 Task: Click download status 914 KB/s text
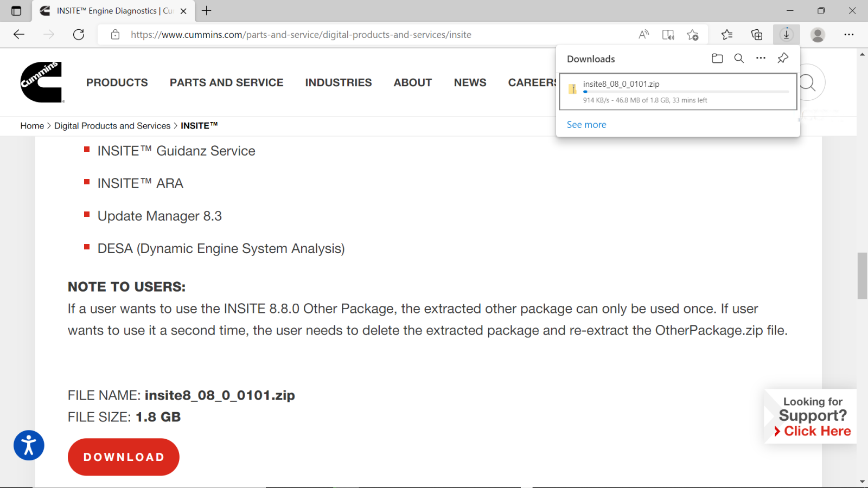pos(645,100)
